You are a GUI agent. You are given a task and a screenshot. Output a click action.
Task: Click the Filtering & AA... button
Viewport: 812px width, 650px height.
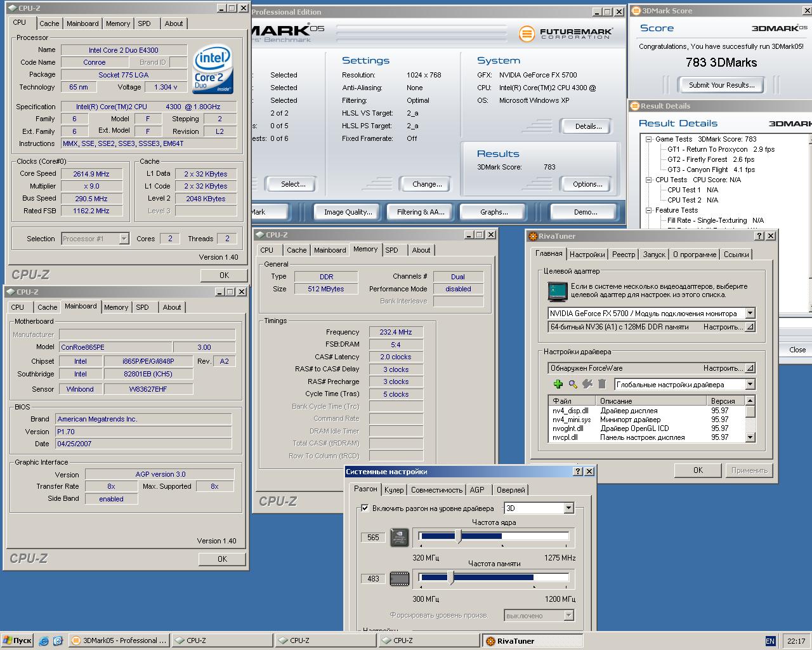coord(421,212)
